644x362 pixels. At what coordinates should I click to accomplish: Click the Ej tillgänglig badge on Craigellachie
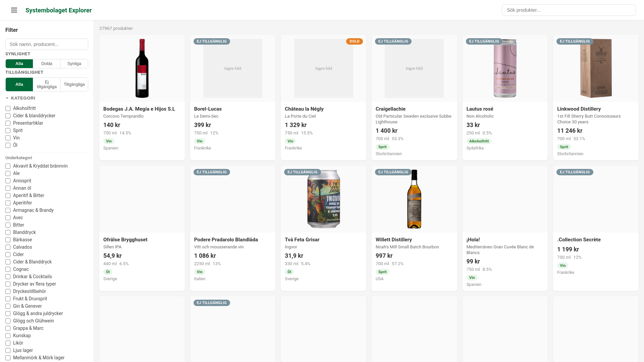click(x=393, y=42)
